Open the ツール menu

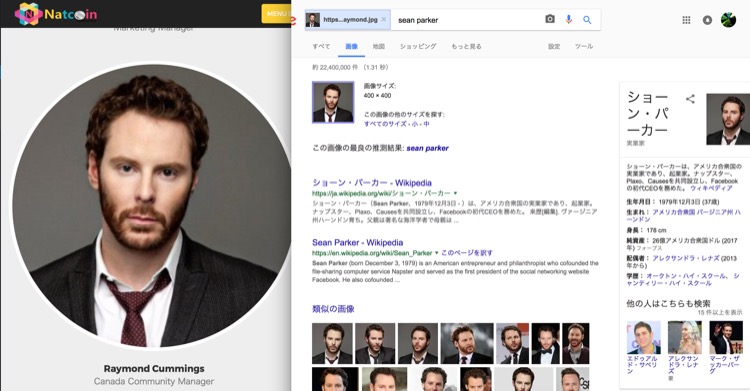pos(584,46)
